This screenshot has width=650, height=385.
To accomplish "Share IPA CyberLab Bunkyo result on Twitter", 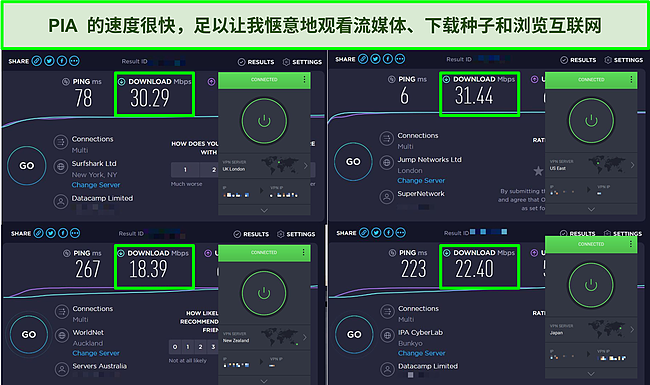I will point(376,233).
